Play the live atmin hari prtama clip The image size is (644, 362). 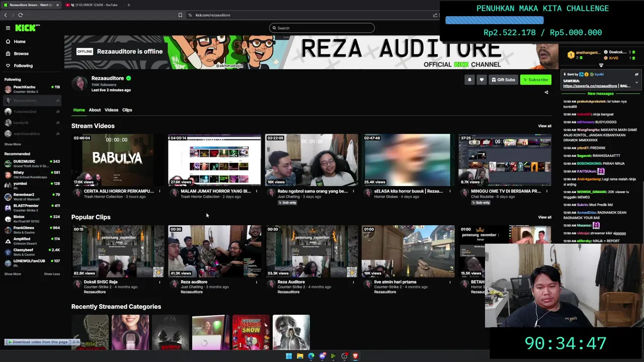click(408, 251)
